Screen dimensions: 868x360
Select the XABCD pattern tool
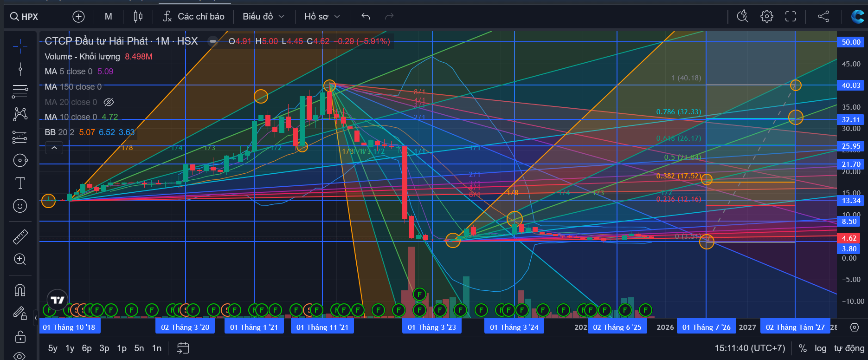tap(20, 114)
